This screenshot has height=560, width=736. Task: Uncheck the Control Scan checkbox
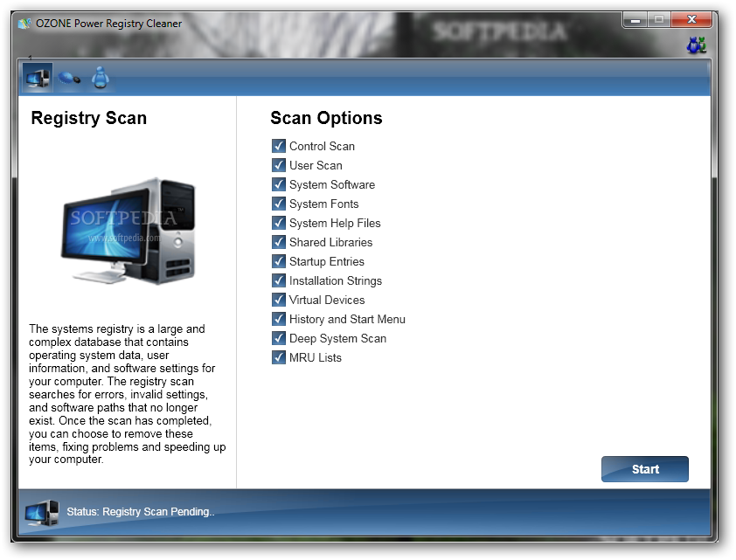click(x=279, y=146)
